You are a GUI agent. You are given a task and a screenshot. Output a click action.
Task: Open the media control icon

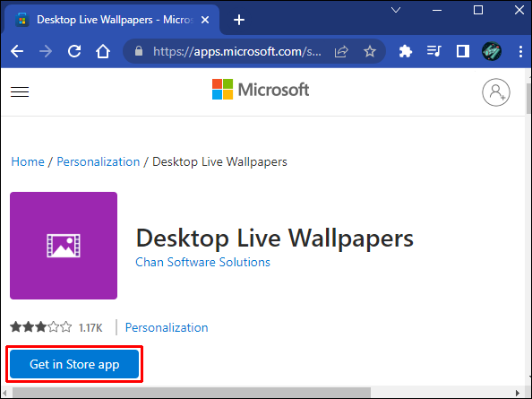434,51
